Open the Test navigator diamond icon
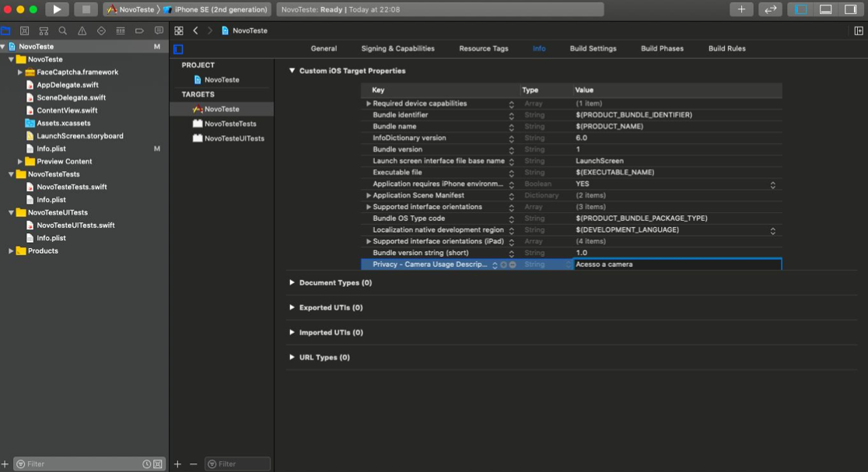 pos(101,31)
